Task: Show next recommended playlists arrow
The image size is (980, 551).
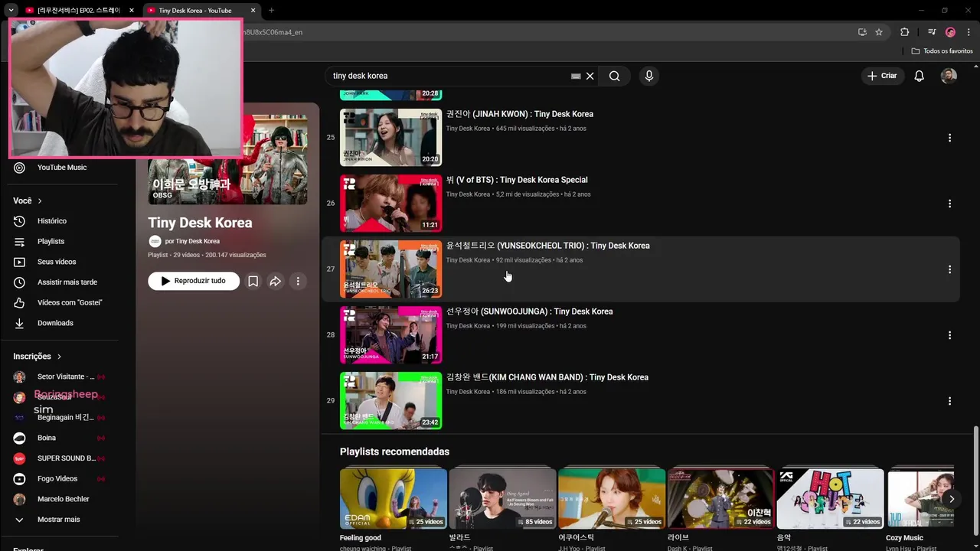Action: point(952,499)
